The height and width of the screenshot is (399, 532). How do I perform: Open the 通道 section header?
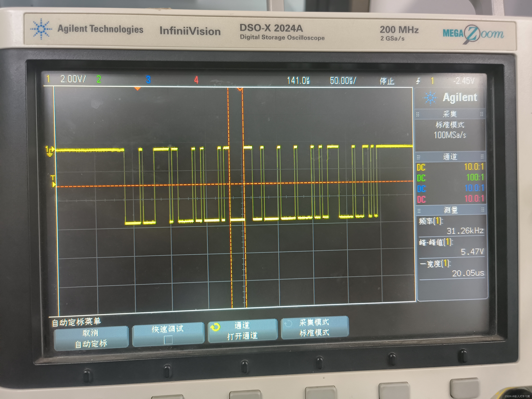[450, 157]
